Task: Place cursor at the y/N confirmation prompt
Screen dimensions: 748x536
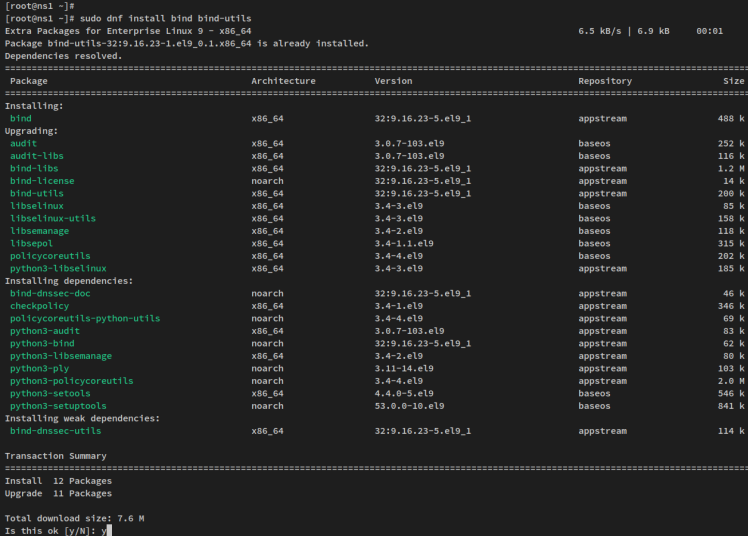Action: pyautogui.click(x=107, y=531)
